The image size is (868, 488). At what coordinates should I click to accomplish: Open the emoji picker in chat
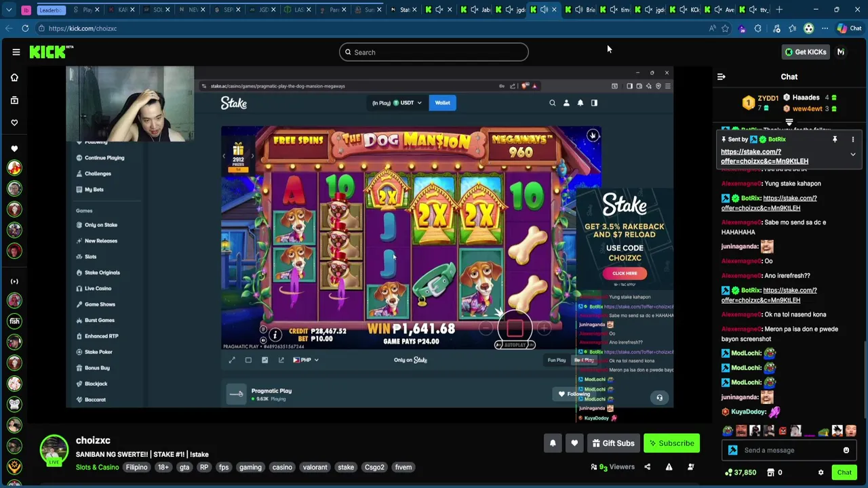846,450
